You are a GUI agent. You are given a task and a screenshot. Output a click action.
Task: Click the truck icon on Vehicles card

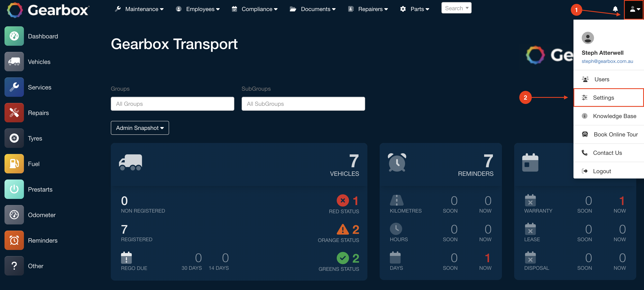click(x=130, y=162)
